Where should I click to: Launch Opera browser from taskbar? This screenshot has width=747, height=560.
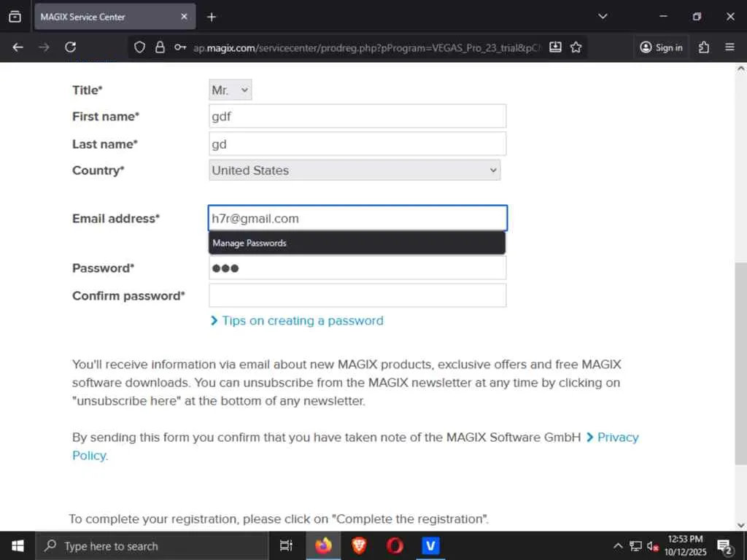click(395, 545)
